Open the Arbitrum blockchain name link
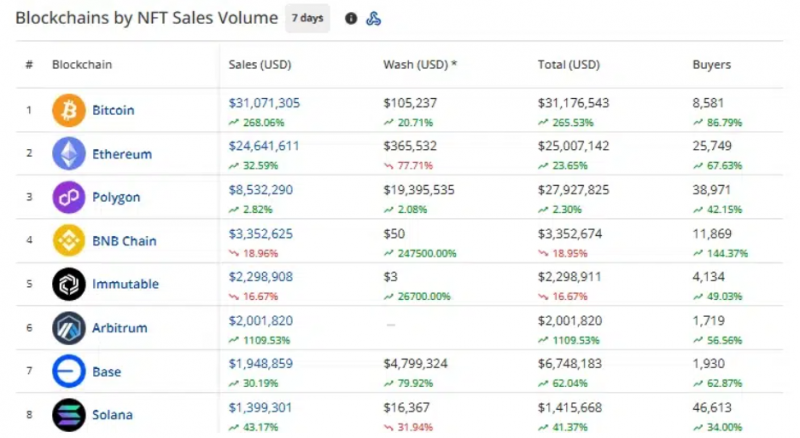This screenshot has width=800, height=438. click(119, 328)
